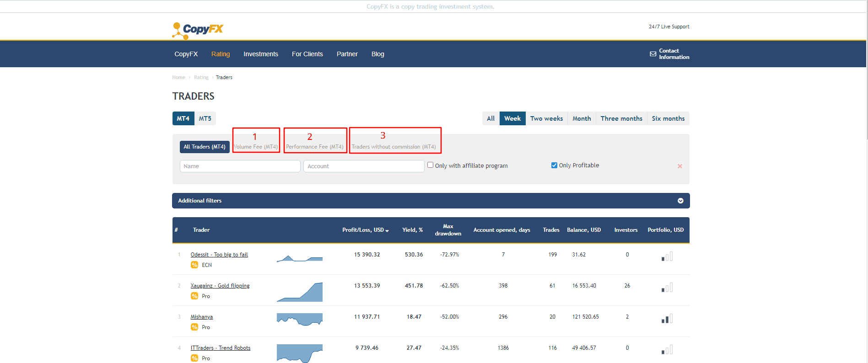Viewport: 868px width, 363px height.
Task: Click the 24/7 Live Support link
Action: tap(669, 27)
